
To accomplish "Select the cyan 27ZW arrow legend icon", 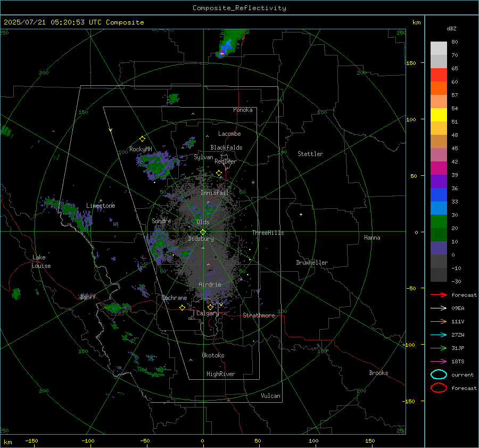I will coord(439,335).
